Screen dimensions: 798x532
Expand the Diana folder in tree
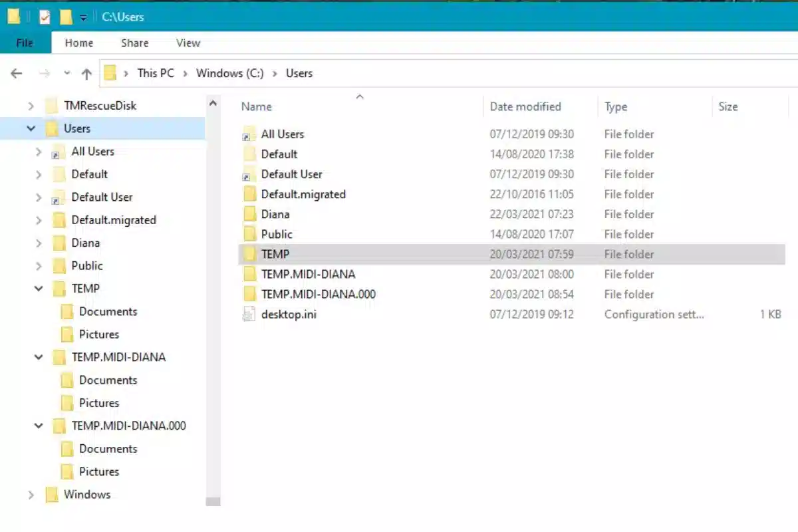(39, 243)
